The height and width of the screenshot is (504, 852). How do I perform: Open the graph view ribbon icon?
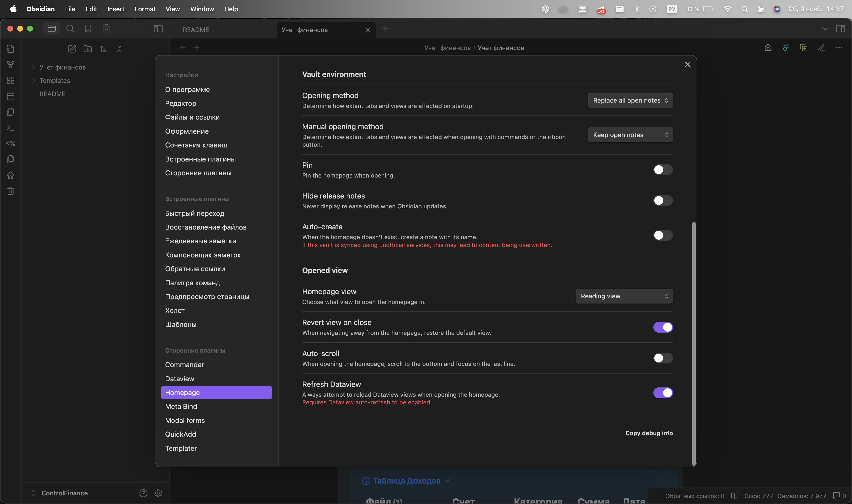click(x=11, y=64)
